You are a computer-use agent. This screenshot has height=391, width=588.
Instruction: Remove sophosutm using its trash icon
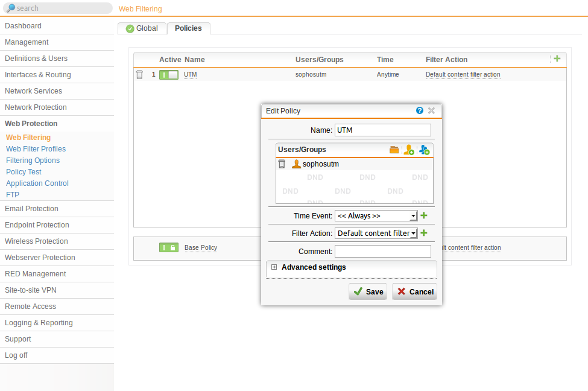(282, 164)
